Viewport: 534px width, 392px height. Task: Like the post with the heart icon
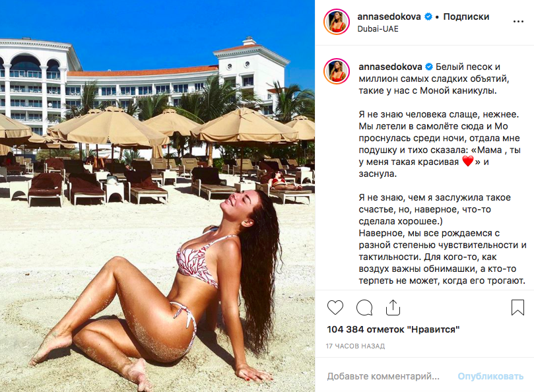[335, 308]
